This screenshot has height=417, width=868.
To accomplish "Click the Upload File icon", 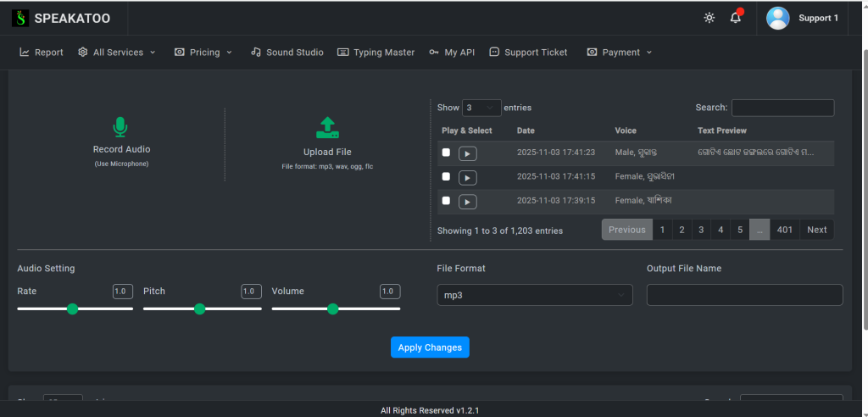I will [327, 128].
